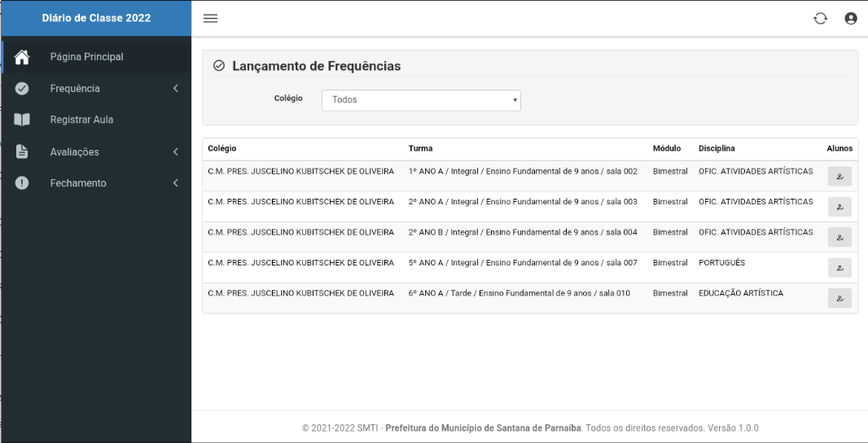The width and height of the screenshot is (868, 443).
Task: Toggle the hamburger sidebar menu
Action: (210, 18)
